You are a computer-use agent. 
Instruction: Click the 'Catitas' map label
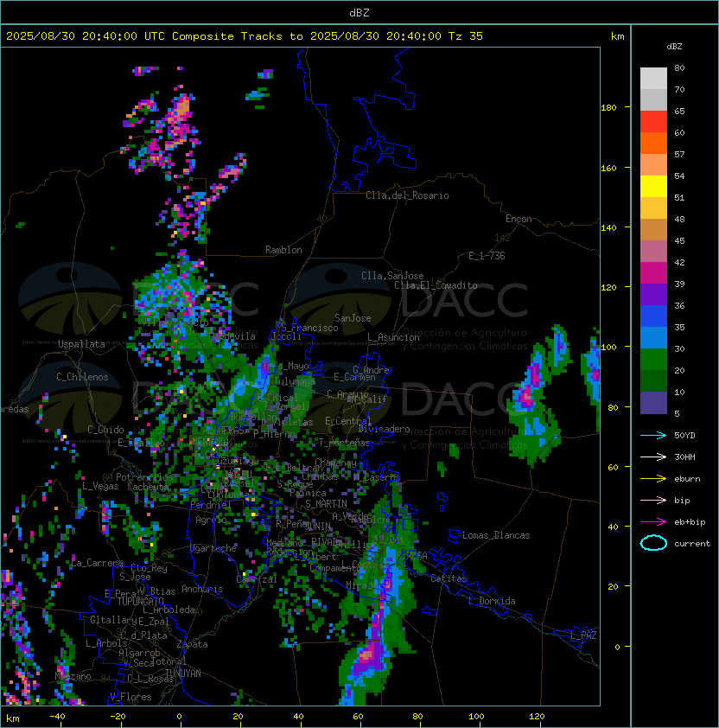[449, 578]
